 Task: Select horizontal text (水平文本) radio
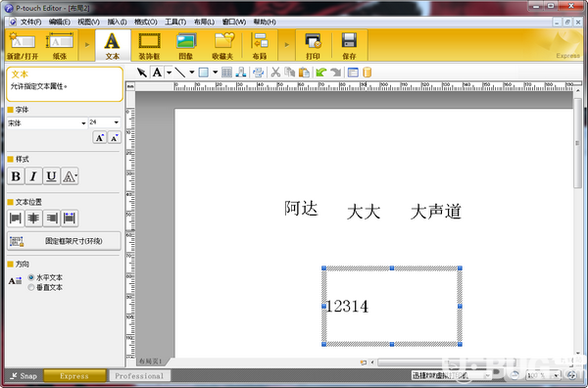(31, 278)
